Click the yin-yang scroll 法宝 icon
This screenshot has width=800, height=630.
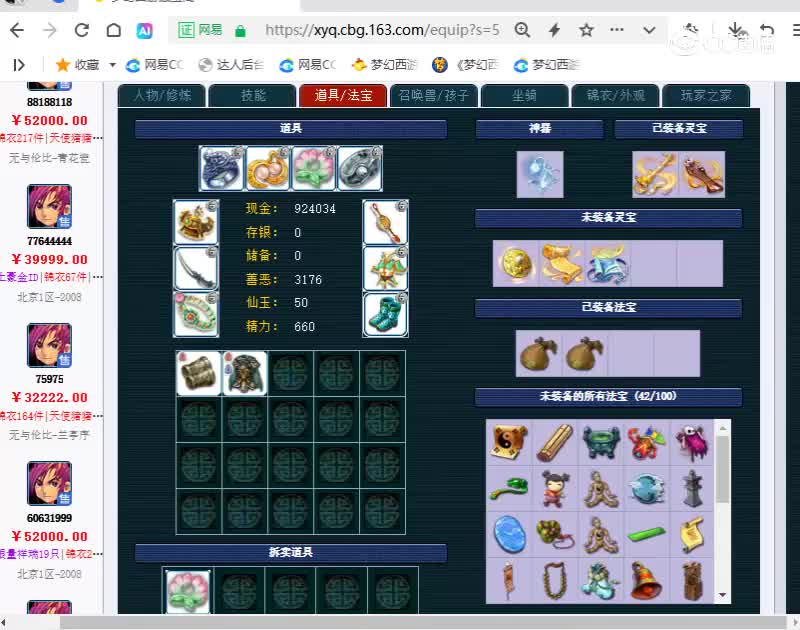509,442
